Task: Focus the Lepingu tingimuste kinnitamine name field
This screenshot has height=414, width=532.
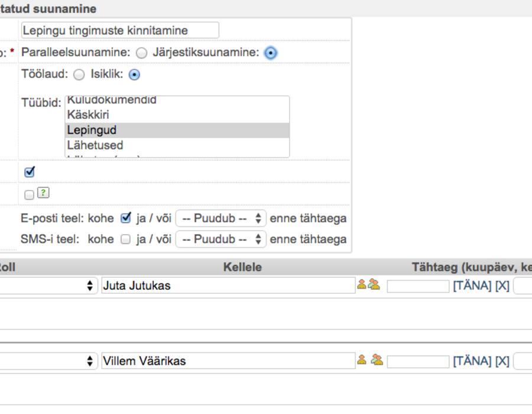Action: coord(120,31)
